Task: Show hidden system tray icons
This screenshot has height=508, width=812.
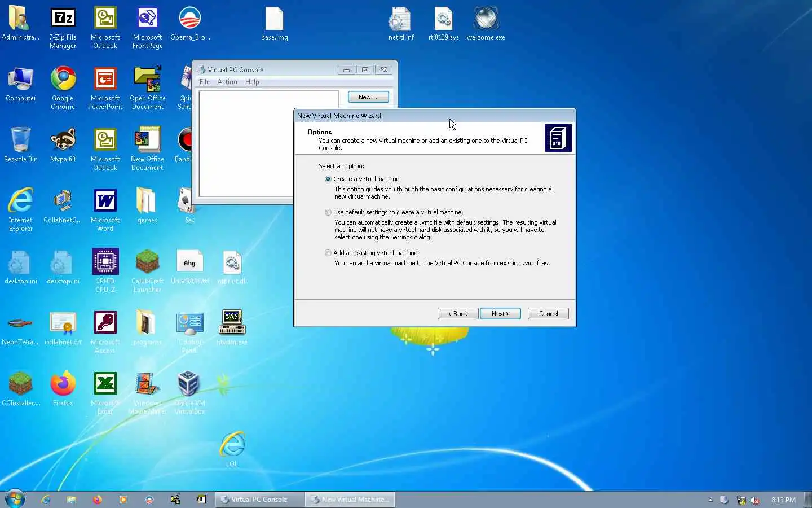Action: 710,500
